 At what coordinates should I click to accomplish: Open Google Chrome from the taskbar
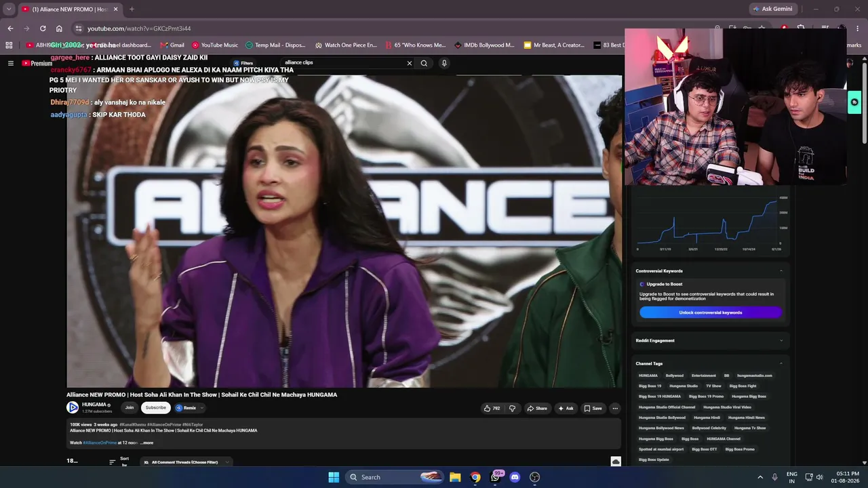click(475, 477)
